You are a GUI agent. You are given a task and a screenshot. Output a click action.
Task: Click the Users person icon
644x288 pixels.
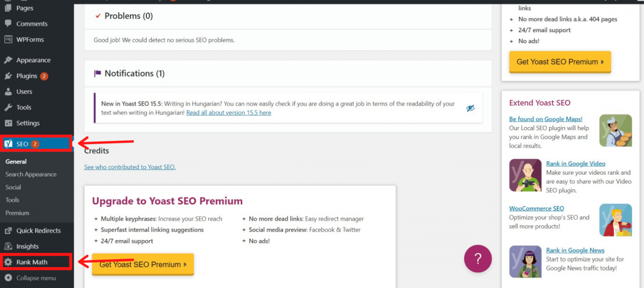(x=8, y=92)
